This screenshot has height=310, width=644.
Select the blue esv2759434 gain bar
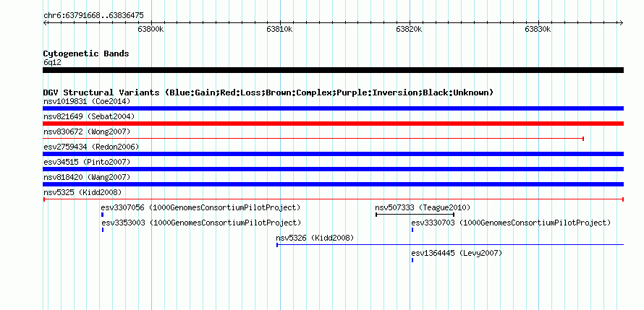[333, 154]
